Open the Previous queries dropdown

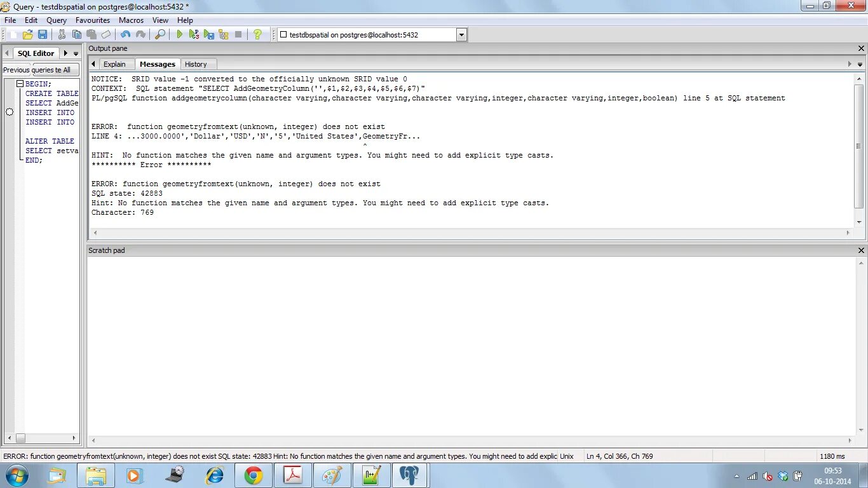(x=17, y=70)
